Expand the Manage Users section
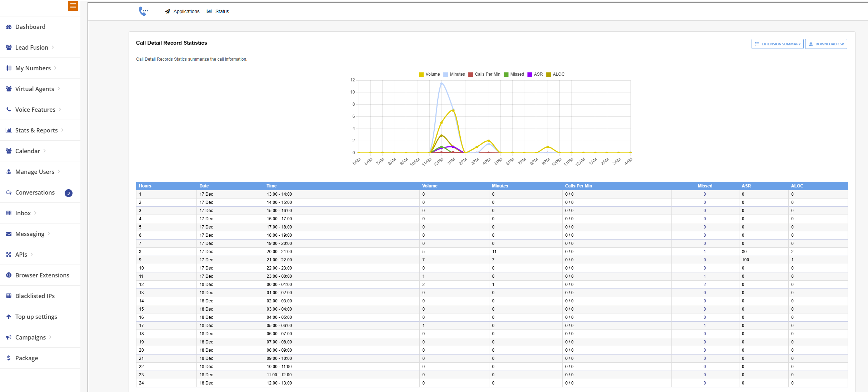Screen dimensions: 868x392 coord(34,171)
